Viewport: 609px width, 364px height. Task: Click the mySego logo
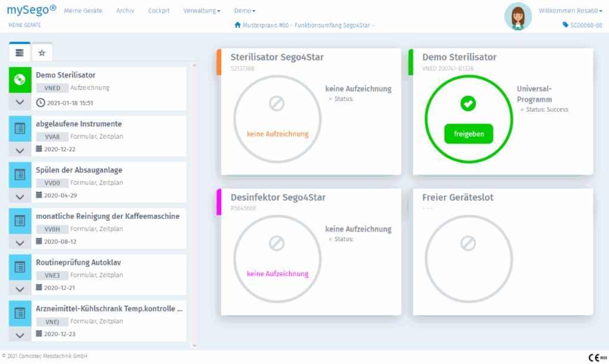coord(32,10)
